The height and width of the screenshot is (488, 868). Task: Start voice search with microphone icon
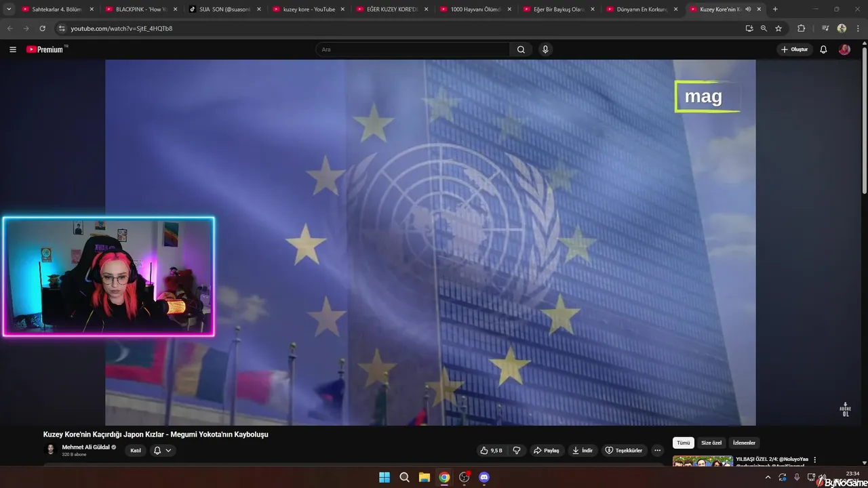pos(545,49)
